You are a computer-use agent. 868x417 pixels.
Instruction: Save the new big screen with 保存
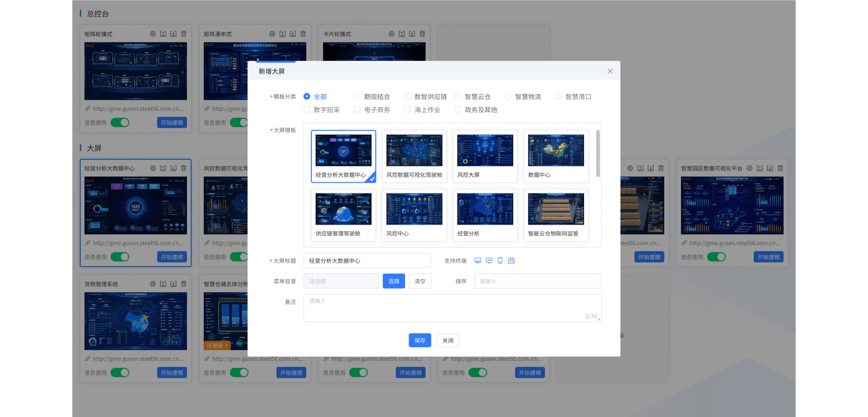pyautogui.click(x=420, y=340)
